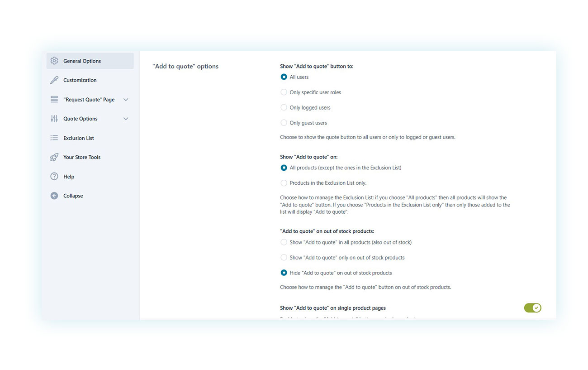Image resolution: width=588 pixels, height=370 pixels.
Task: Click the Customization eyedropper icon
Action: [54, 80]
